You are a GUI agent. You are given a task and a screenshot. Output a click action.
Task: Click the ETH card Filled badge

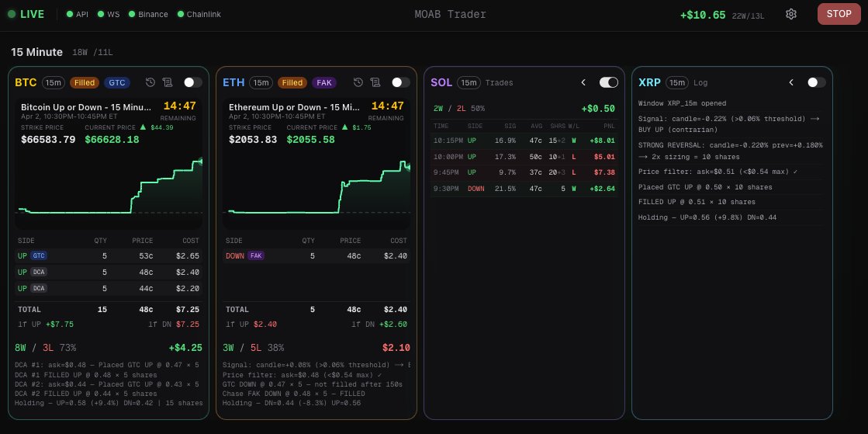[x=292, y=82]
